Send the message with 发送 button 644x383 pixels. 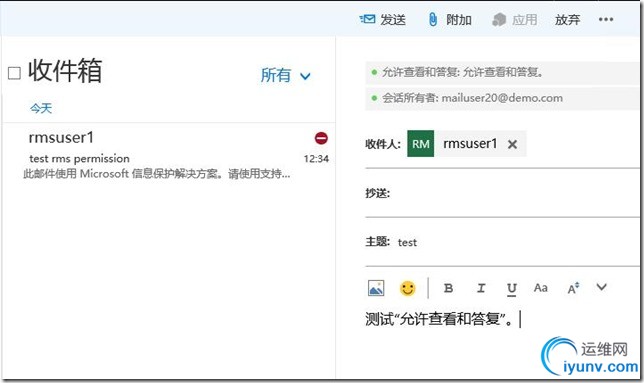(x=382, y=19)
